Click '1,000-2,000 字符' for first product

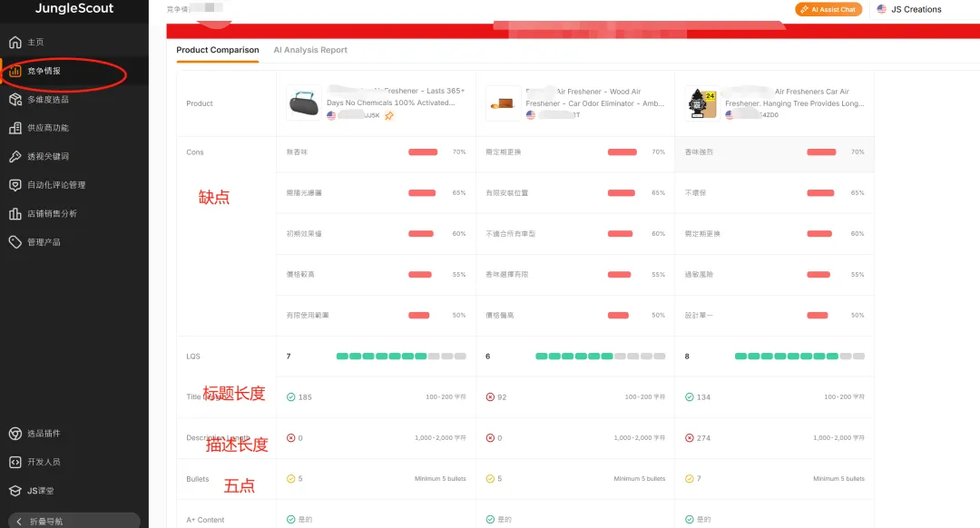[440, 438]
